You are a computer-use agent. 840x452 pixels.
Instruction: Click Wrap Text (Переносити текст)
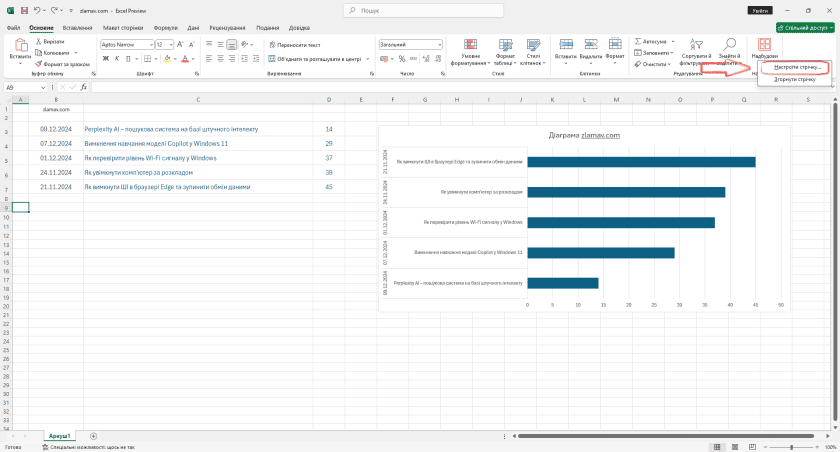295,45
